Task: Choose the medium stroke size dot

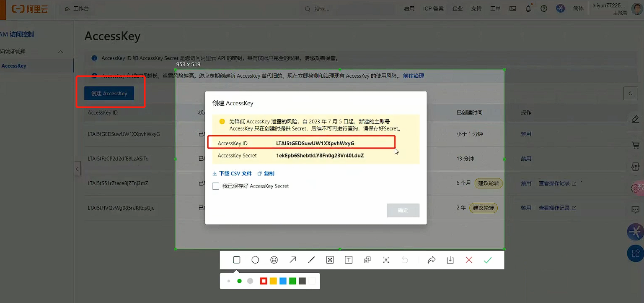Action: pyautogui.click(x=240, y=281)
